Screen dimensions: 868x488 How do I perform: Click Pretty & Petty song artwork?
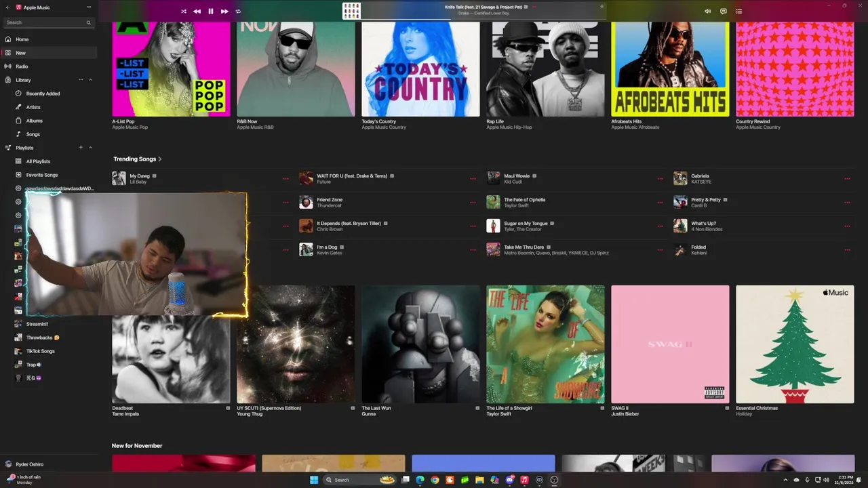pyautogui.click(x=680, y=202)
